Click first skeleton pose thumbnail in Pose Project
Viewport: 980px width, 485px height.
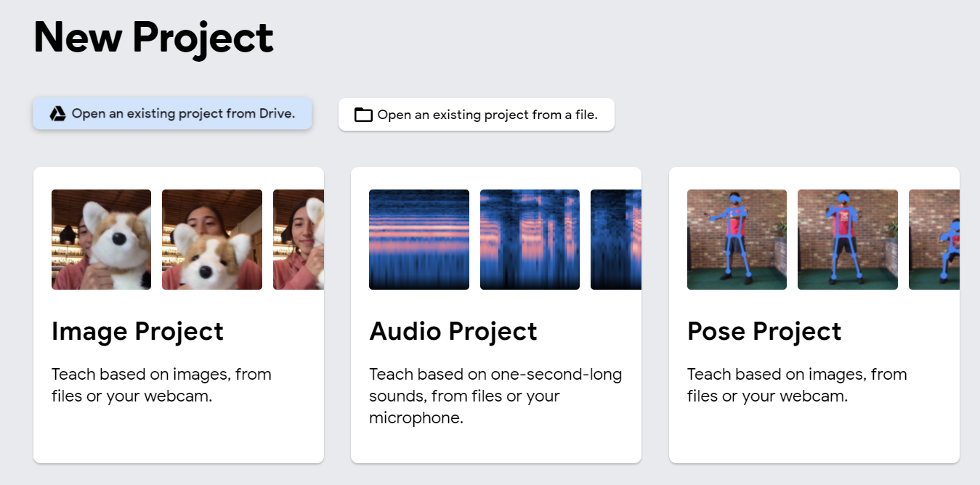[x=737, y=240]
